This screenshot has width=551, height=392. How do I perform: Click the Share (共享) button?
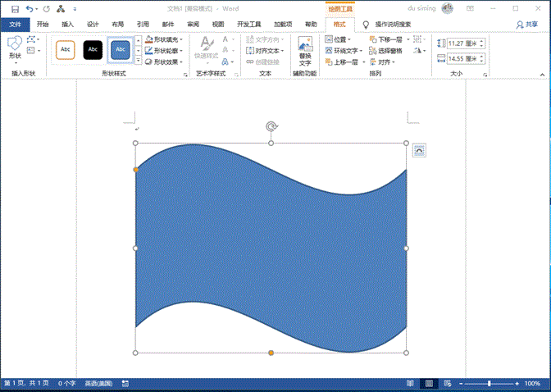pyautogui.click(x=526, y=25)
